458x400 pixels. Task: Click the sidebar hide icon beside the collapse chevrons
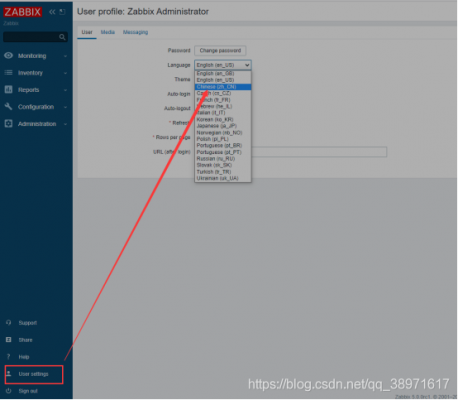tap(62, 12)
